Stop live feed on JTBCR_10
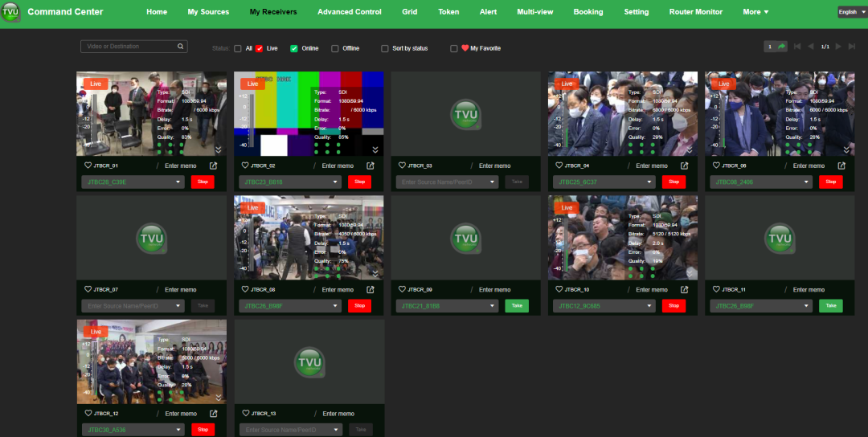The image size is (868, 437). coord(674,306)
